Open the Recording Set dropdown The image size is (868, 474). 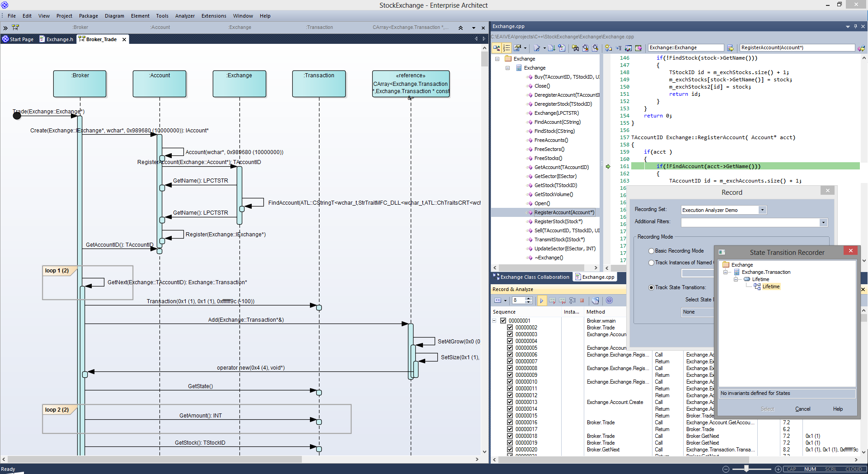pos(762,210)
